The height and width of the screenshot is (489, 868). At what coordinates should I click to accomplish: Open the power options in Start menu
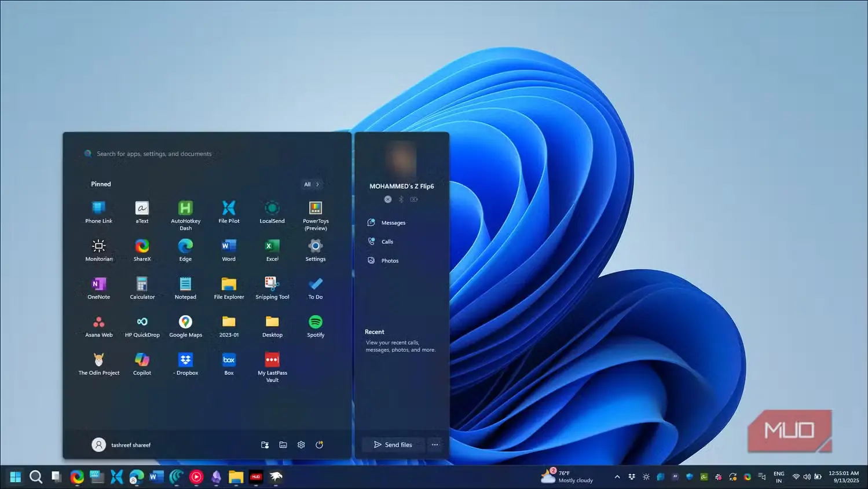319,445
